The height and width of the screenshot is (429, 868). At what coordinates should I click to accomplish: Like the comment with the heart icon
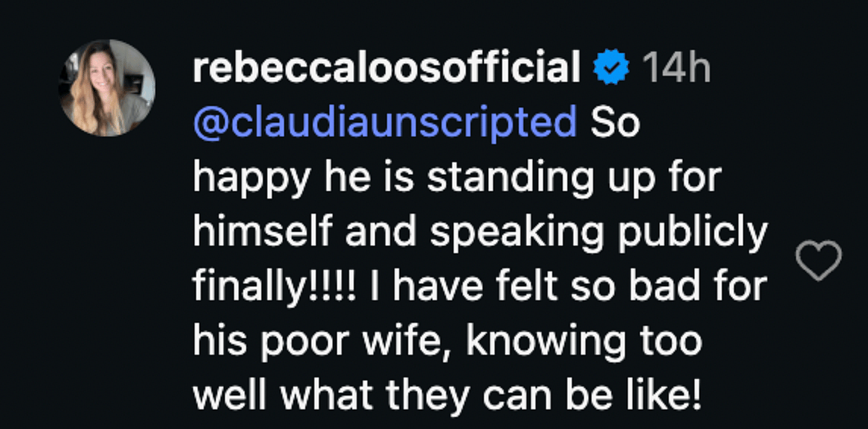click(x=820, y=260)
